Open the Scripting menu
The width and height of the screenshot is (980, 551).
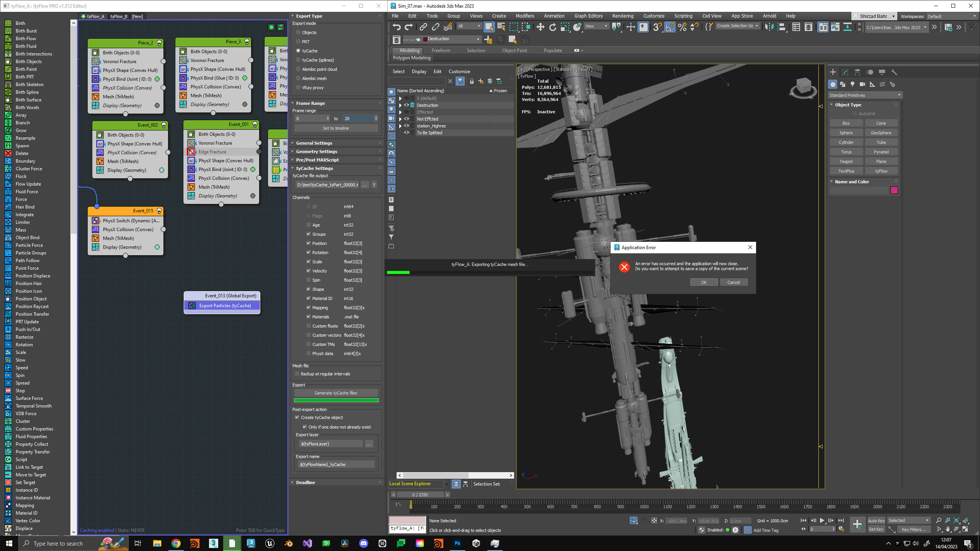[683, 16]
